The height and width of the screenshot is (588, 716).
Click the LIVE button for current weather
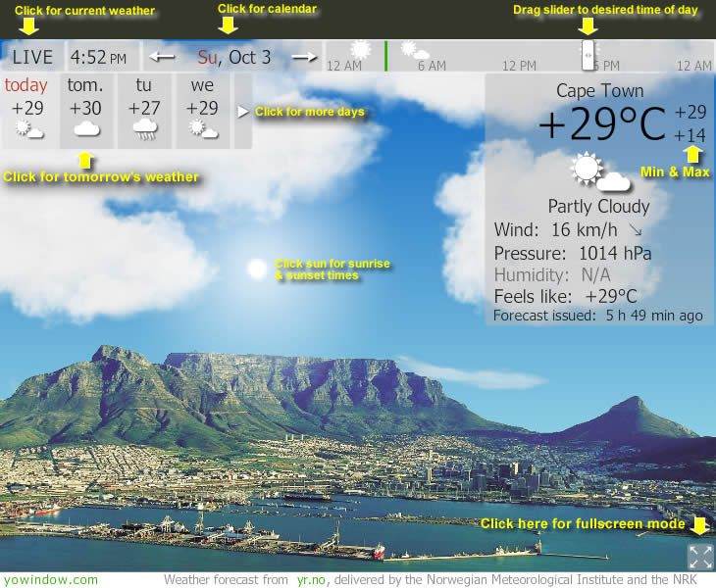click(32, 57)
